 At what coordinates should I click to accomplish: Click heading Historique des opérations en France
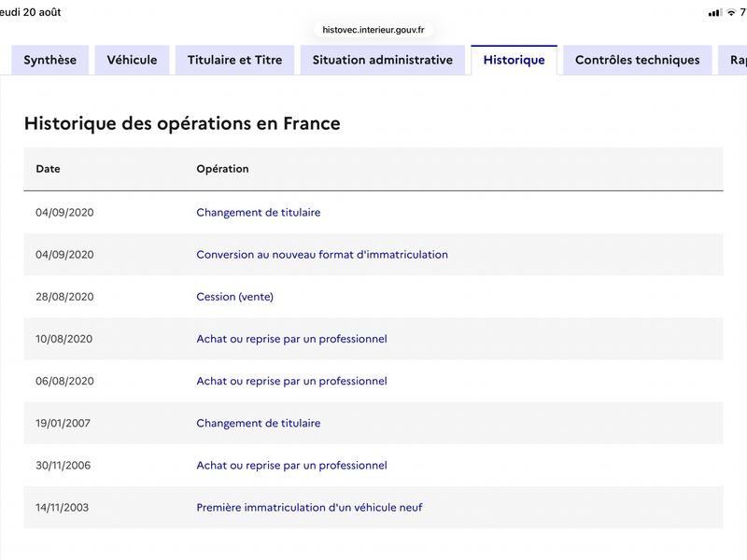point(182,123)
